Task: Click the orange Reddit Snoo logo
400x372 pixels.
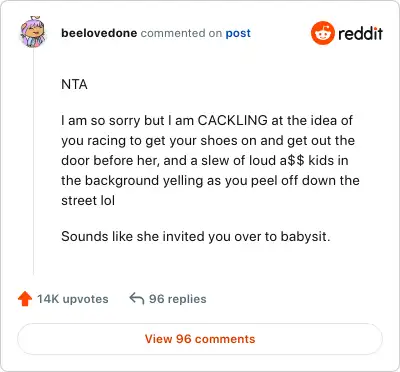Action: click(322, 33)
